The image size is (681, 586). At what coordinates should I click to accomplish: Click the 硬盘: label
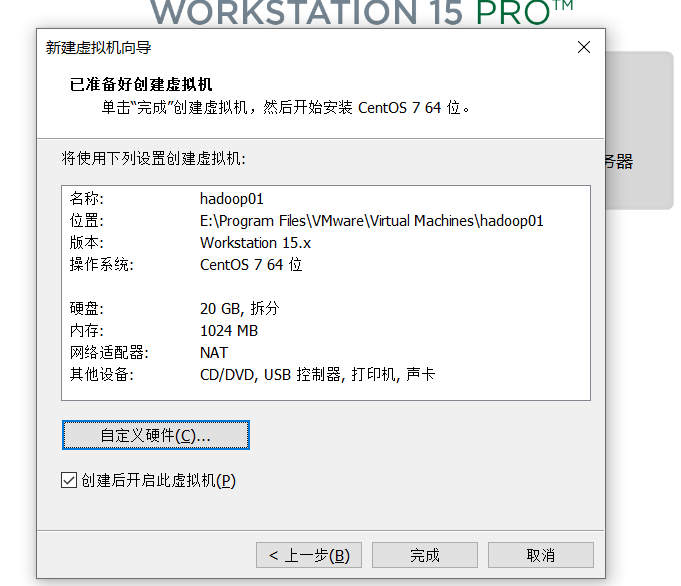point(87,308)
